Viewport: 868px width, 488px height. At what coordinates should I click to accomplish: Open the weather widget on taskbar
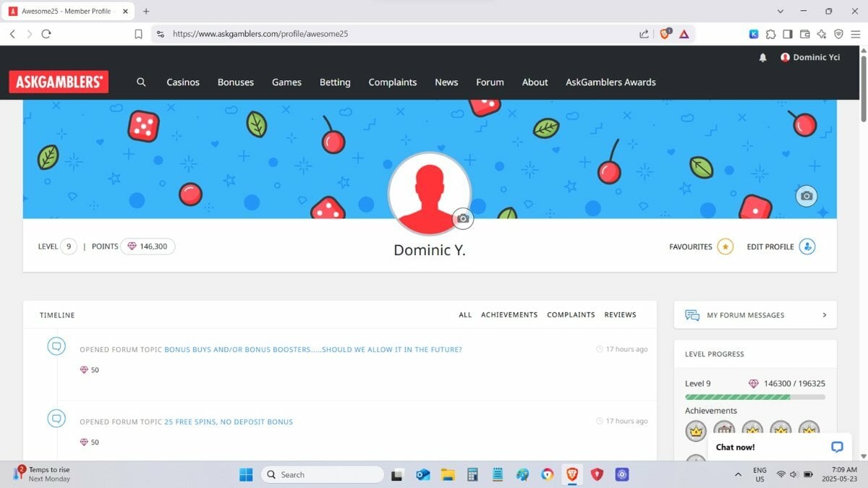(x=42, y=474)
